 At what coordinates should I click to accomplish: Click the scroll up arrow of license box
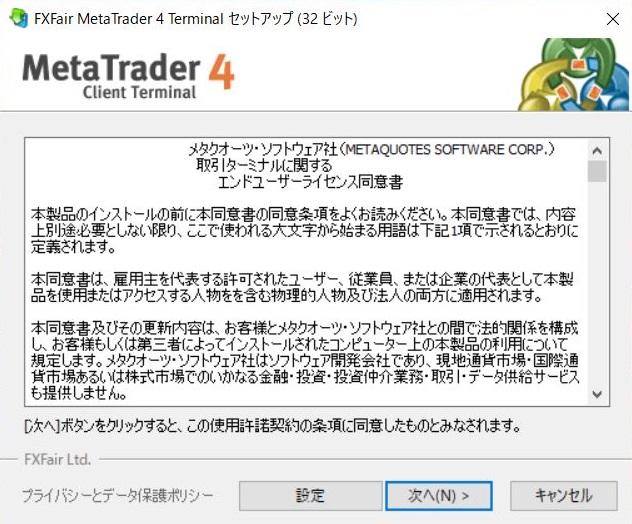click(597, 150)
